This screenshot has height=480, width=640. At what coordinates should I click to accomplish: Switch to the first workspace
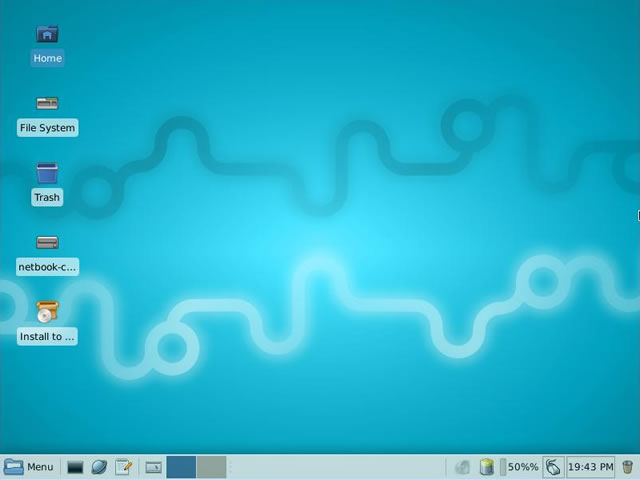tap(181, 467)
